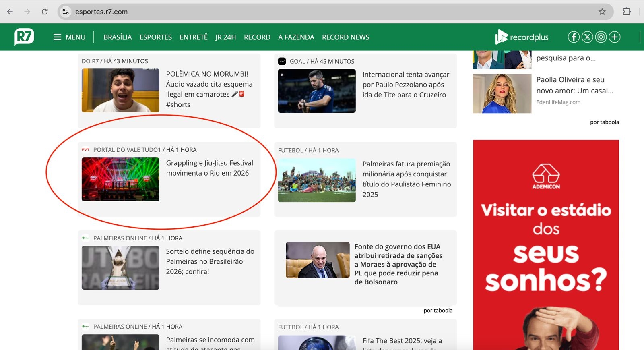Read Palmeiras premiação Paulistão Feminino headline
Image resolution: width=644 pixels, height=350 pixels.
(406, 179)
